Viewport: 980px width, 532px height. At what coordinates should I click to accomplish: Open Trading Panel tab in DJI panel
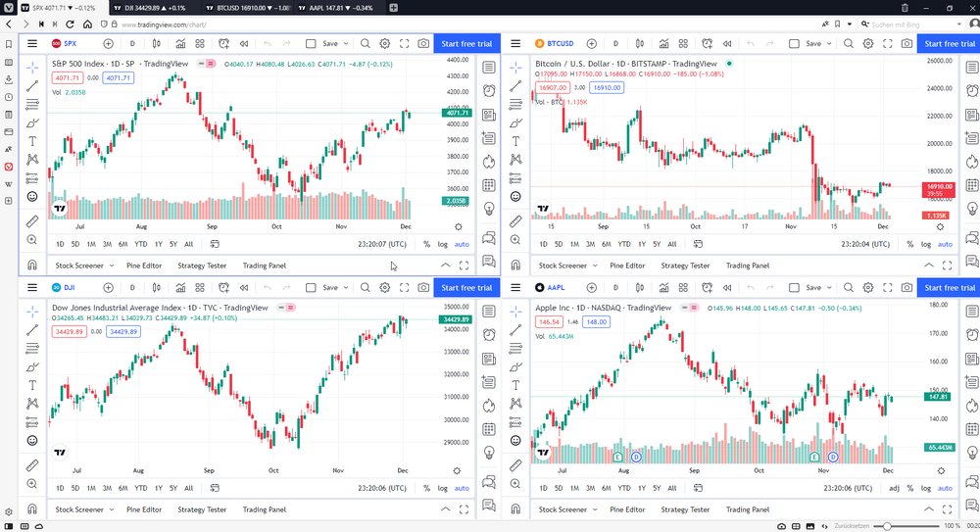265,509
